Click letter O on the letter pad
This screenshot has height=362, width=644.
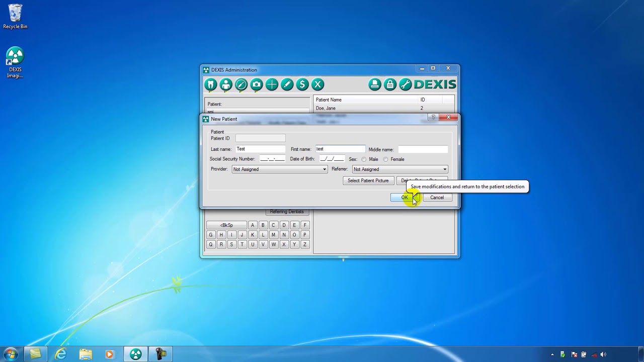[x=294, y=235]
